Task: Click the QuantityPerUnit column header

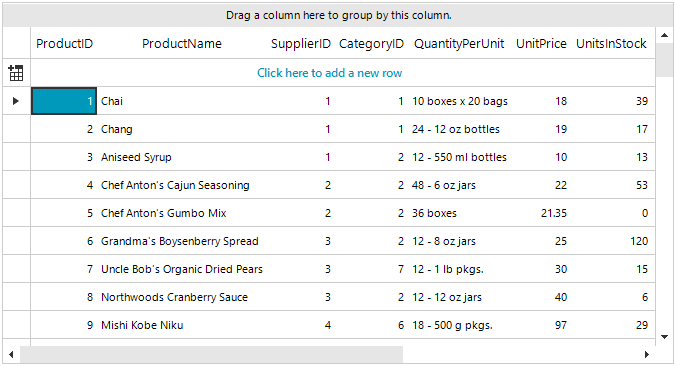Action: (x=459, y=43)
